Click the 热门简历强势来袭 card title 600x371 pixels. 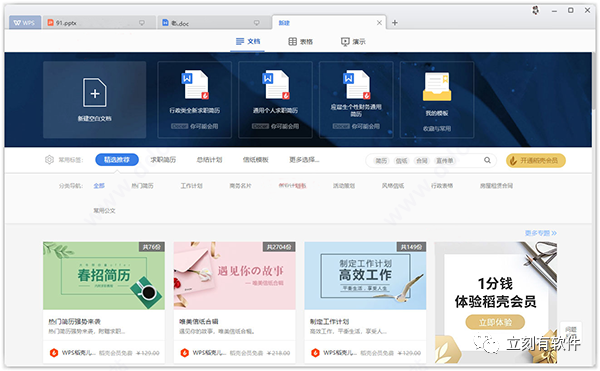(74, 322)
